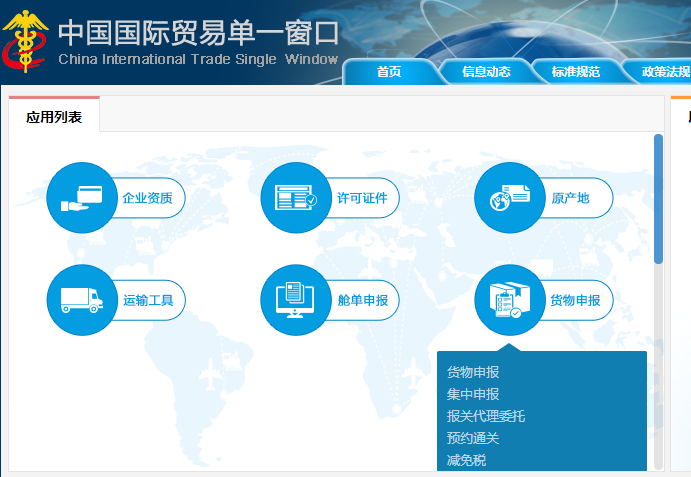Choose 减免税 from the submenu

tap(466, 460)
